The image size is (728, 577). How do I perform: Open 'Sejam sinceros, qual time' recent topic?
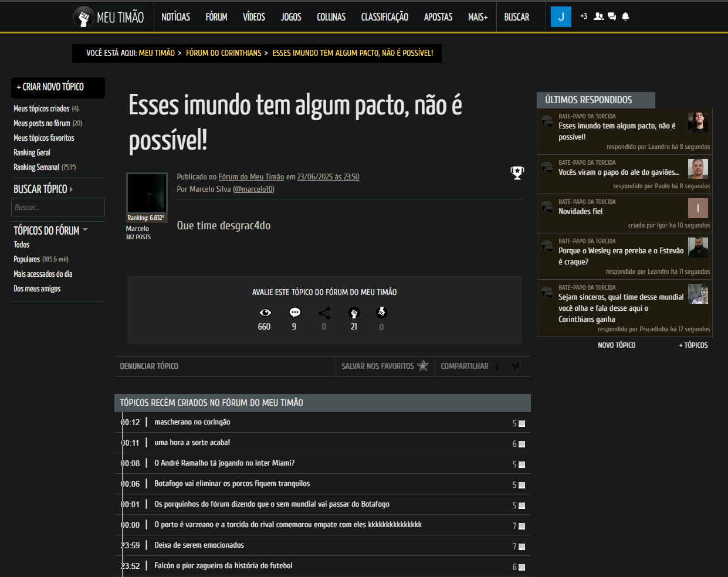(x=621, y=308)
